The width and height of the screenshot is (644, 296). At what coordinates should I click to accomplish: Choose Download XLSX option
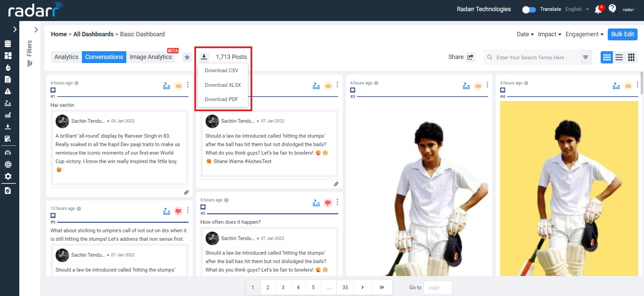223,85
